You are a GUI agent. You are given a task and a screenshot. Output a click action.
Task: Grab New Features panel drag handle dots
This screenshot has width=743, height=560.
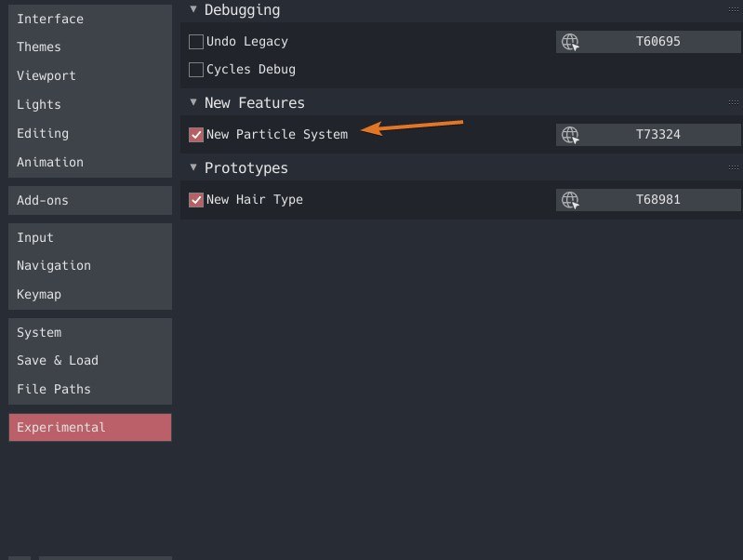coord(734,102)
